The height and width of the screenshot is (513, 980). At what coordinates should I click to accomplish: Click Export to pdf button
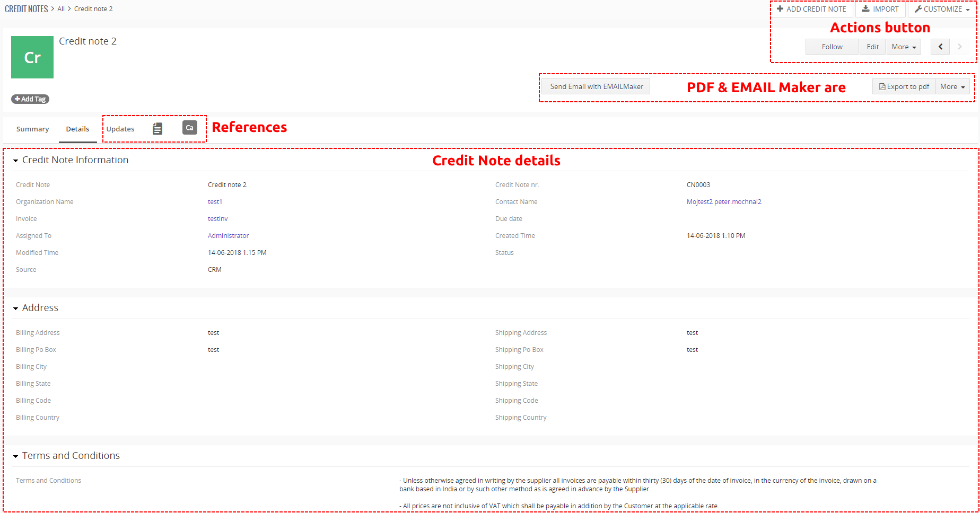[x=904, y=86]
